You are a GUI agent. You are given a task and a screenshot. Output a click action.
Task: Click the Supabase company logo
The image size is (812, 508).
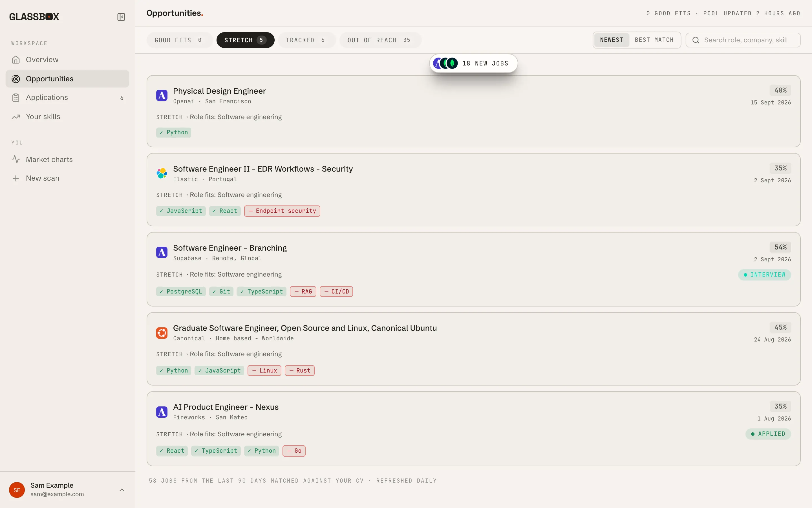point(162,252)
